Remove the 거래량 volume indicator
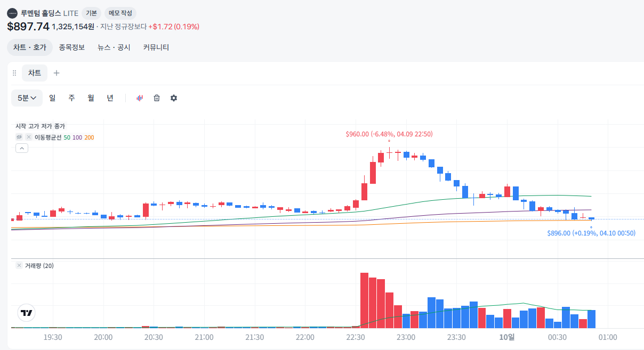Image resolution: width=644 pixels, height=350 pixels. pyautogui.click(x=19, y=265)
